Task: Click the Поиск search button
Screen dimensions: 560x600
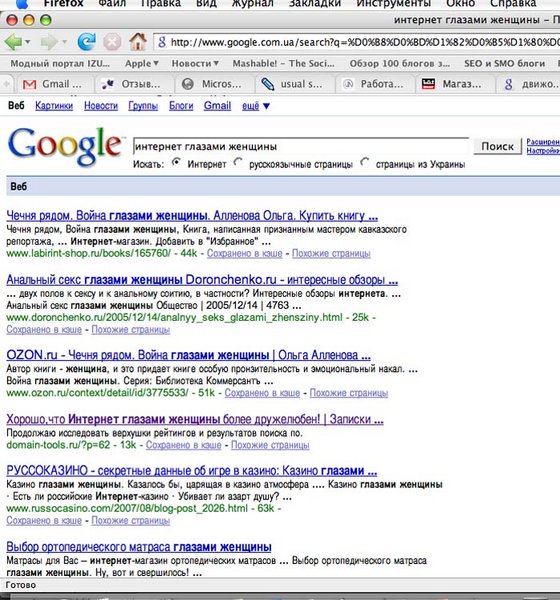Action: (497, 146)
